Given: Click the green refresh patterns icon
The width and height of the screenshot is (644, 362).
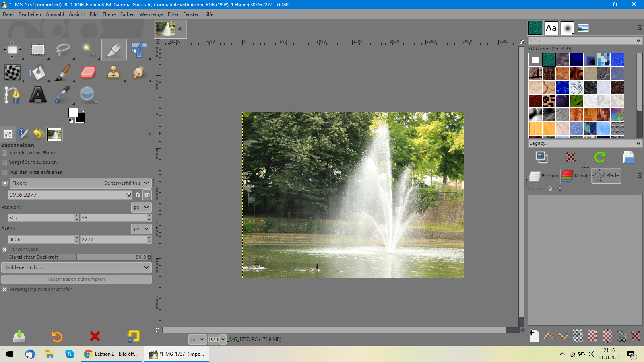Looking at the screenshot, I should point(600,157).
